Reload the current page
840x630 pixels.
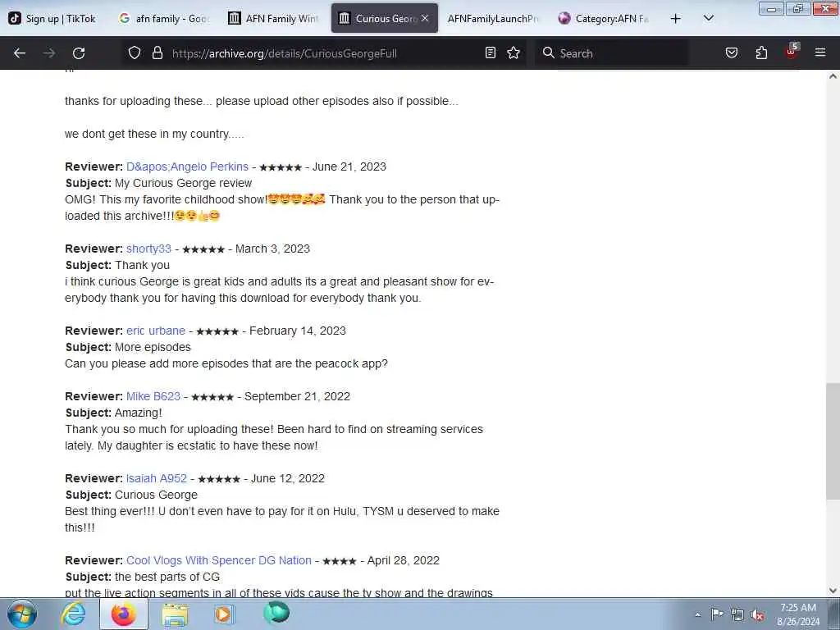click(79, 53)
